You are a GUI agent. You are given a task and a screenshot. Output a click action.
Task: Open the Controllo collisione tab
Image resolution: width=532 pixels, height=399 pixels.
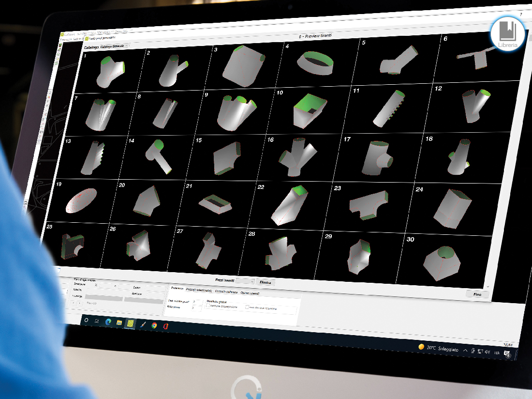226,292
